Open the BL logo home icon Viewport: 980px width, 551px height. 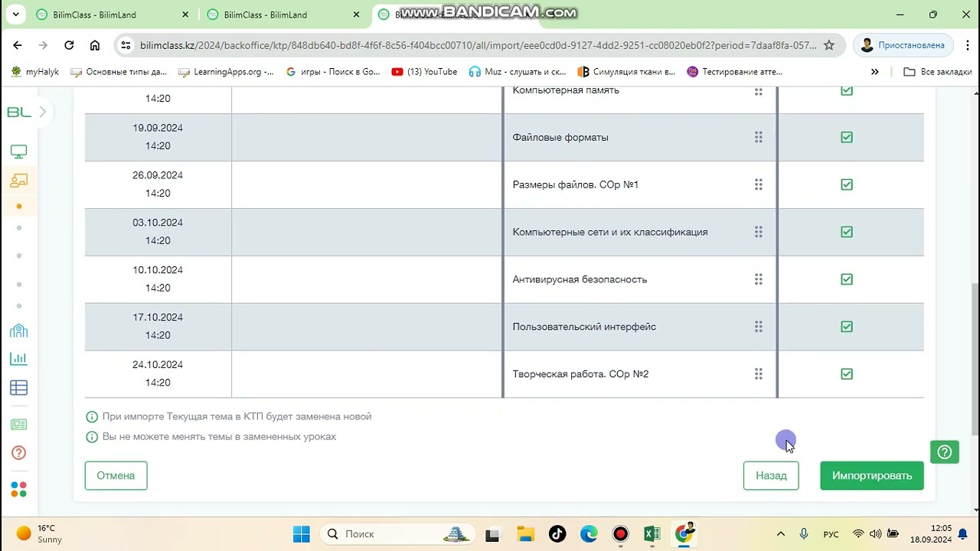[19, 112]
